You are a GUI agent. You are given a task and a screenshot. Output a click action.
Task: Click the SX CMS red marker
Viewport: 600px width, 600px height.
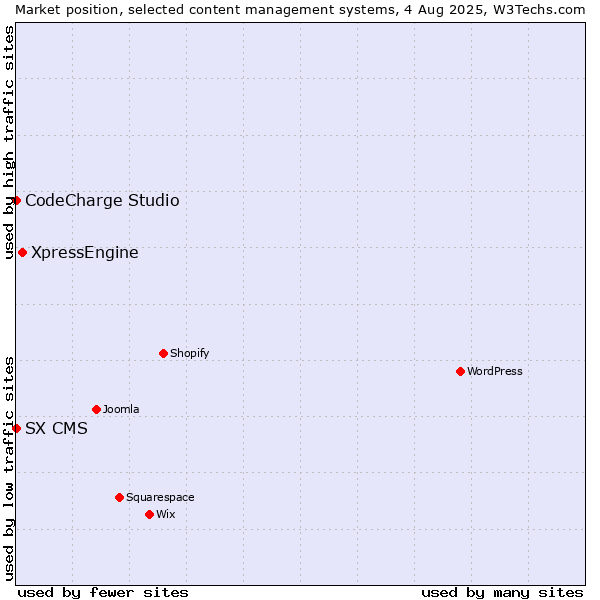pyautogui.click(x=16, y=428)
